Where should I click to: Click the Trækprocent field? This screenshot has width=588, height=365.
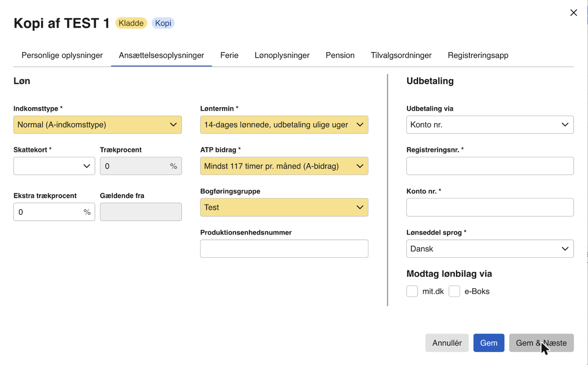(141, 166)
